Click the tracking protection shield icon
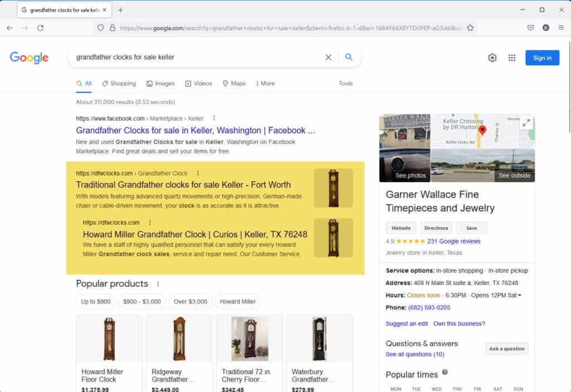571x392 pixels. click(x=100, y=28)
